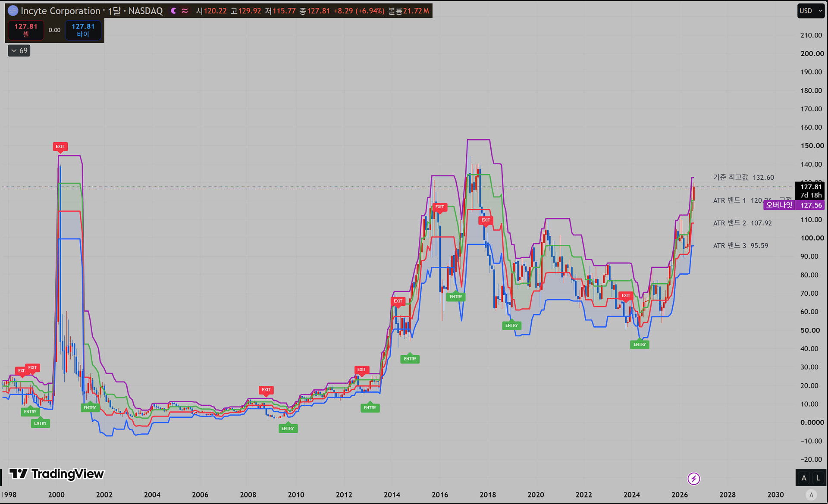Open the USD currency dropdown
The image size is (828, 504).
[811, 11]
